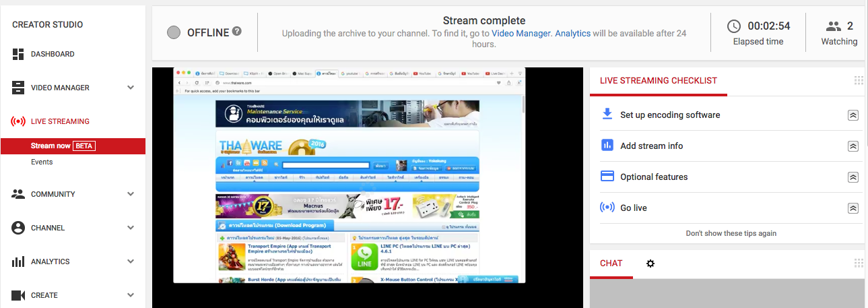Open chat settings gear icon
This screenshot has height=308, width=868.
tap(650, 264)
